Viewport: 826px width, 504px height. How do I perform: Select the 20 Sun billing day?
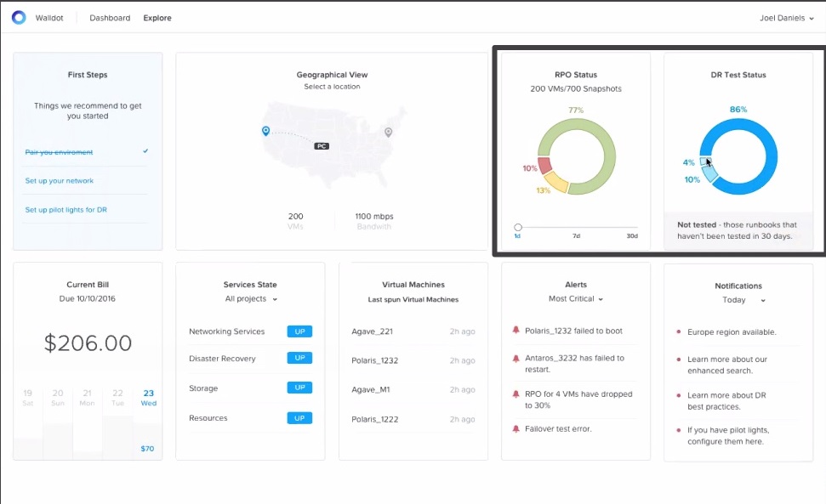57,398
